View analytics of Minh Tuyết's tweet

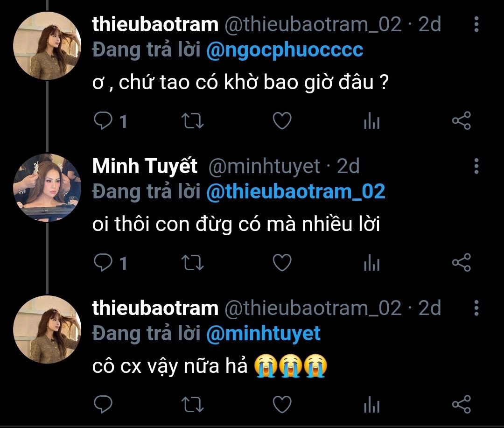371,264
